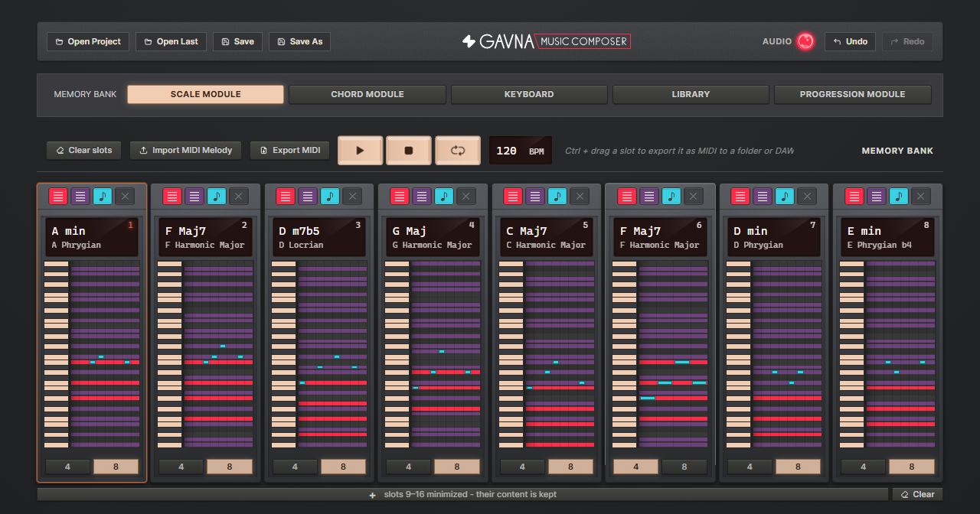Select slot 7 header D min D Phrygian
Screen dimensions: 980x514
pos(774,237)
